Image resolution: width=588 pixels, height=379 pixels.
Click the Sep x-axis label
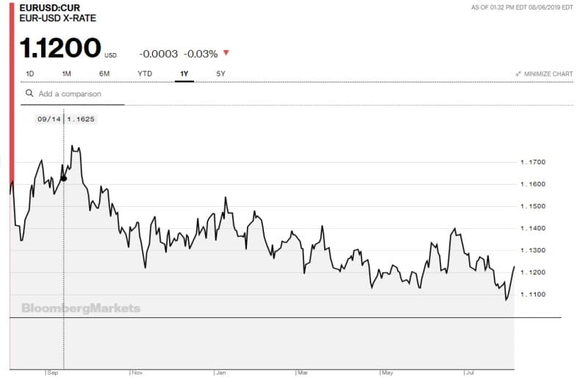click(x=53, y=372)
